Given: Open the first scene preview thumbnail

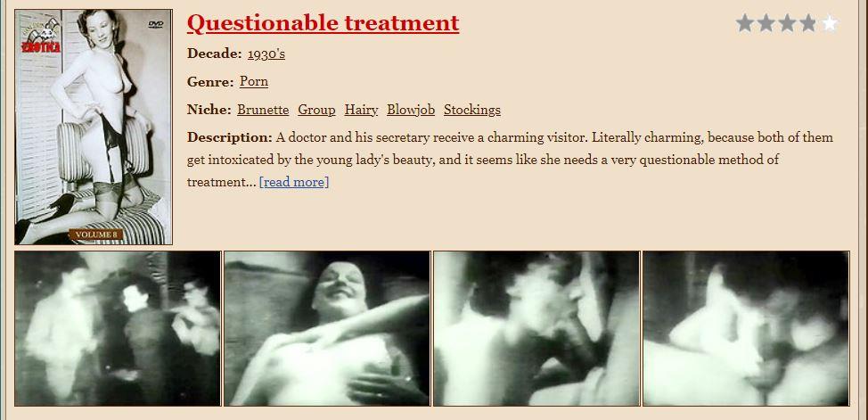Looking at the screenshot, I should pyautogui.click(x=118, y=328).
